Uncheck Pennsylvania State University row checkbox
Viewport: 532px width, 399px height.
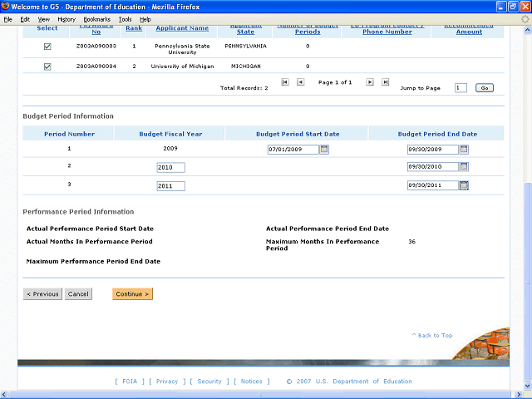tap(47, 47)
